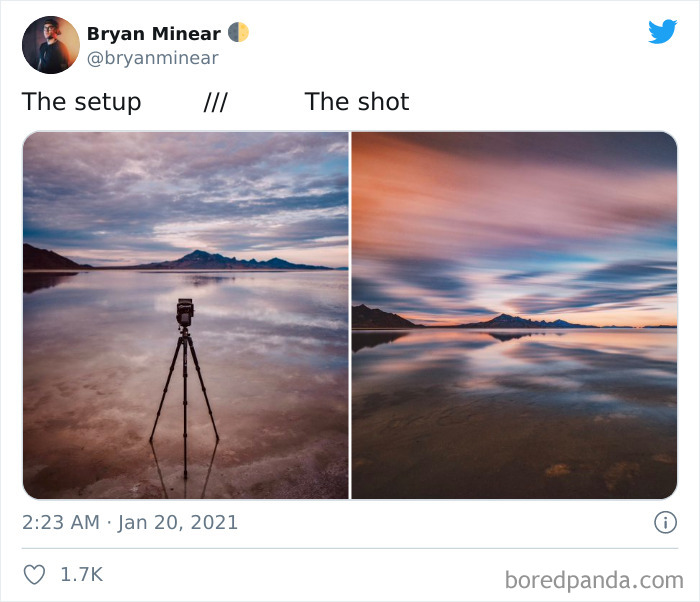This screenshot has width=700, height=602.
Task: Open the setup photo with the tripod
Action: [x=186, y=315]
